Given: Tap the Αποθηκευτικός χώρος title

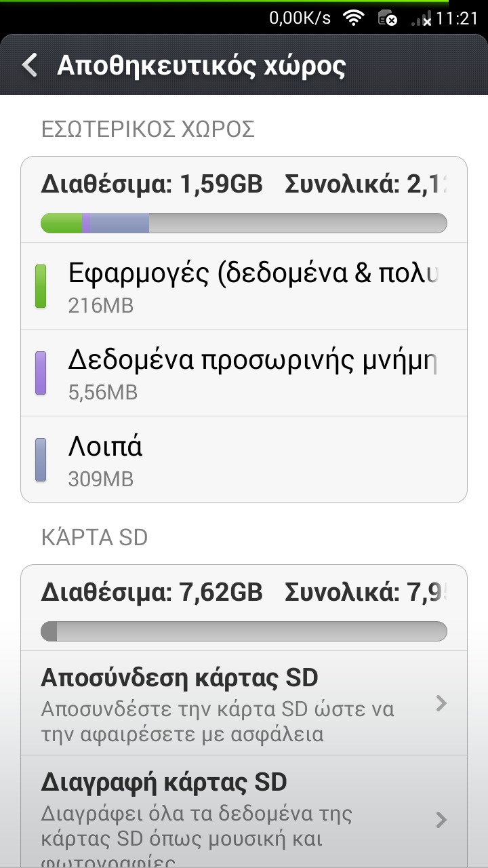Looking at the screenshot, I should tap(201, 66).
